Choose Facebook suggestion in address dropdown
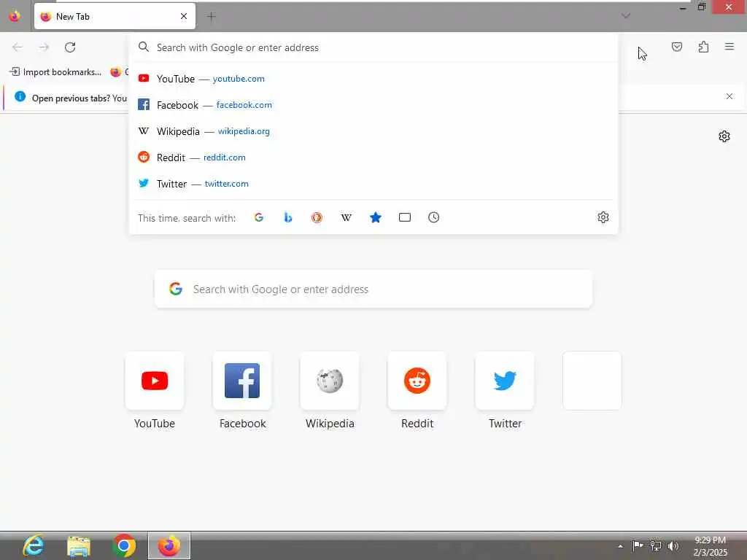Screen dimensions: 747x560 (x=373, y=105)
